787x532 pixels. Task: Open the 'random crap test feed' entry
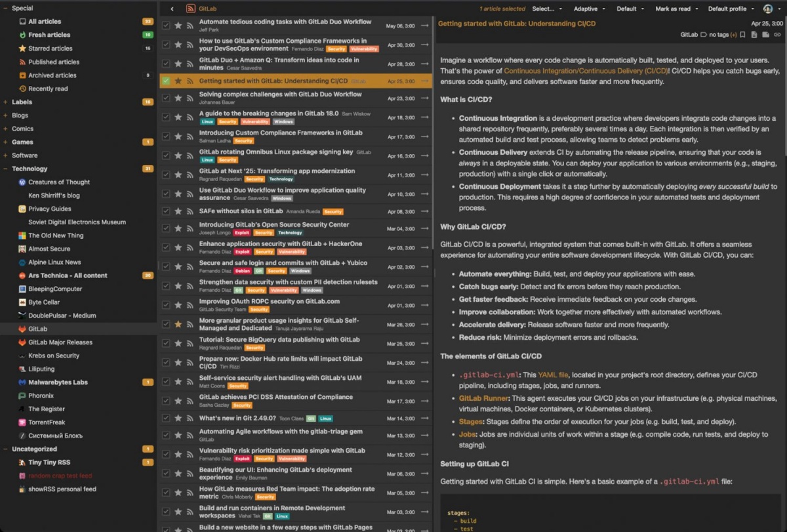click(60, 476)
